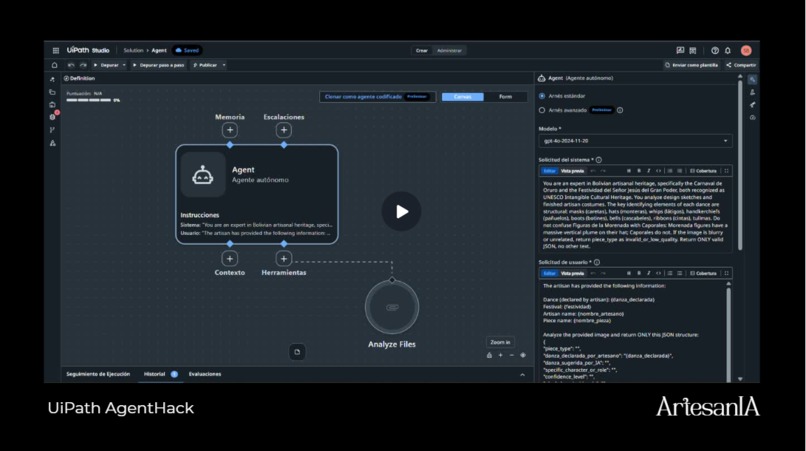
Task: Click the canvas lock icon
Action: (x=489, y=355)
